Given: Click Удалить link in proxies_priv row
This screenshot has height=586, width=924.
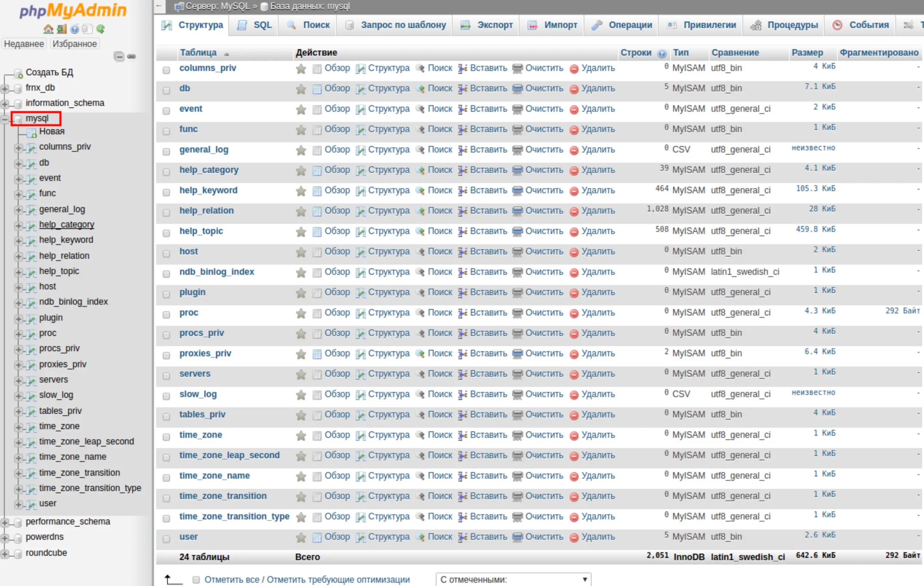Looking at the screenshot, I should click(x=598, y=353).
